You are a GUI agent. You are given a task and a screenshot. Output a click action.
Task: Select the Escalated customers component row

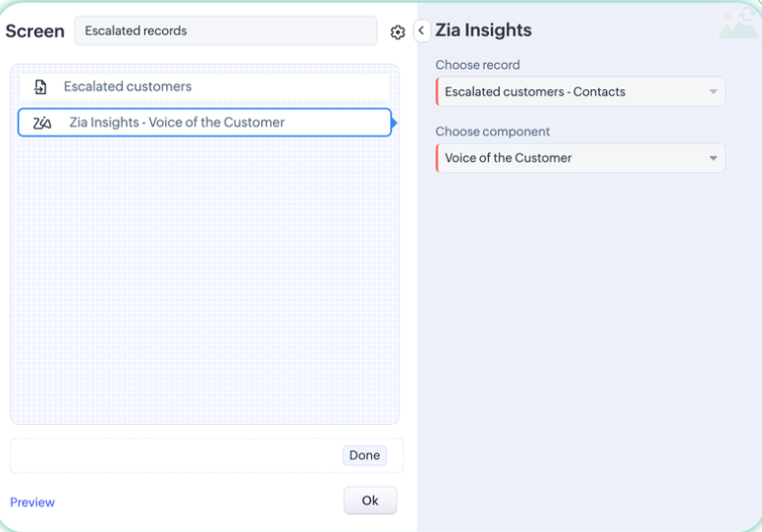[204, 87]
